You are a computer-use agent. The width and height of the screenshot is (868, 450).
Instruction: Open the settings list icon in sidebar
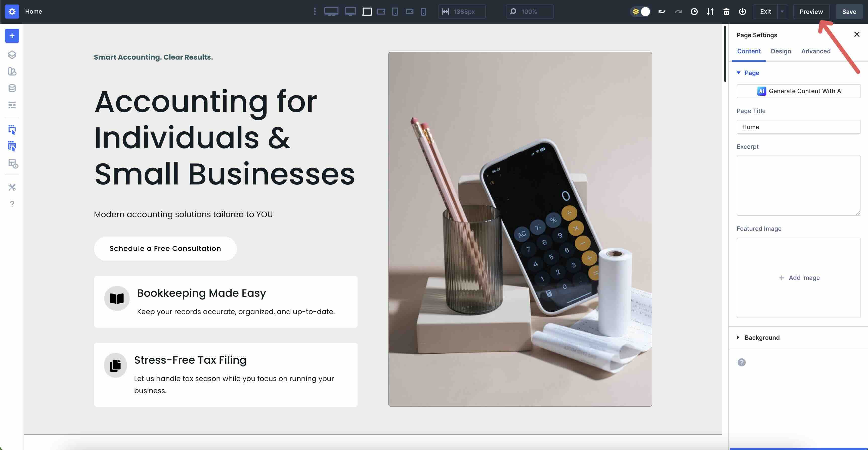coord(12,105)
